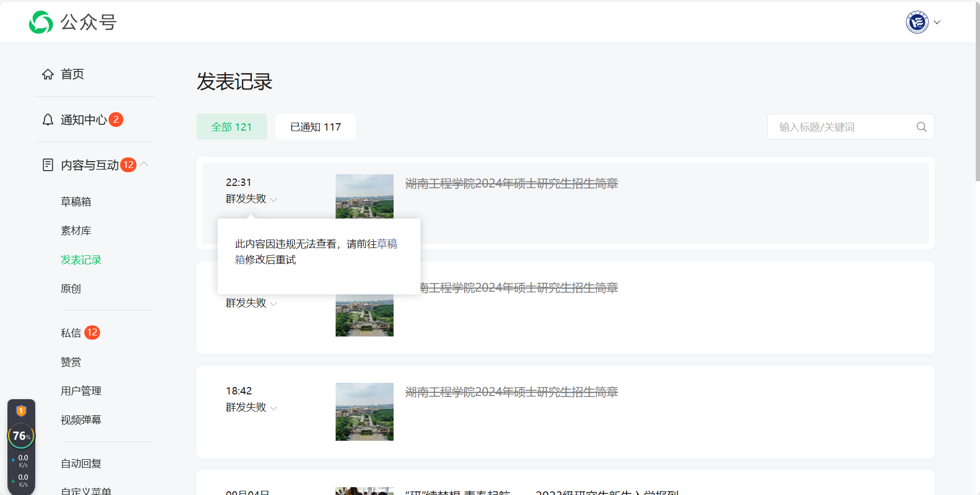The image size is (980, 495).
Task: Open 私信 in the sidebar
Action: coord(71,333)
